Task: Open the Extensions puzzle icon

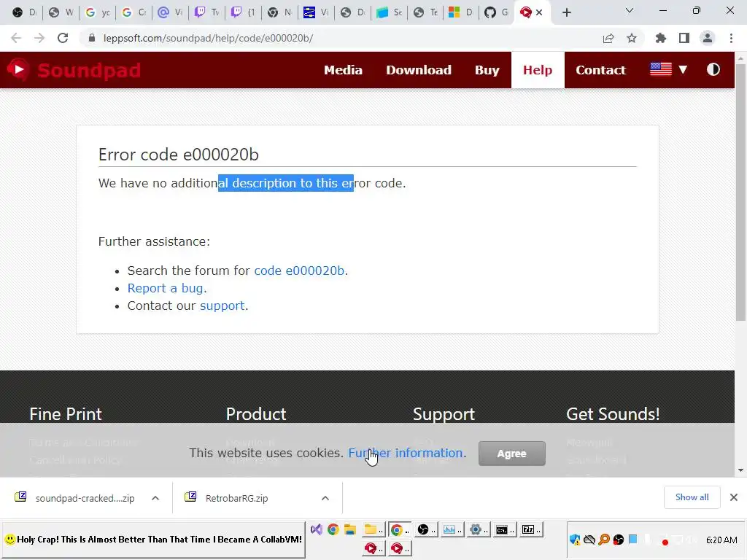Action: tap(660, 38)
